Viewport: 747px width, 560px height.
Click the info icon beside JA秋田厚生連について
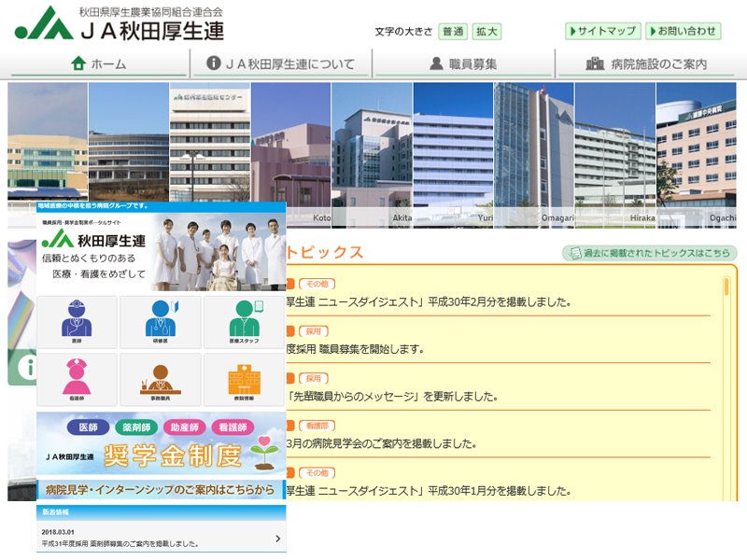(x=214, y=63)
